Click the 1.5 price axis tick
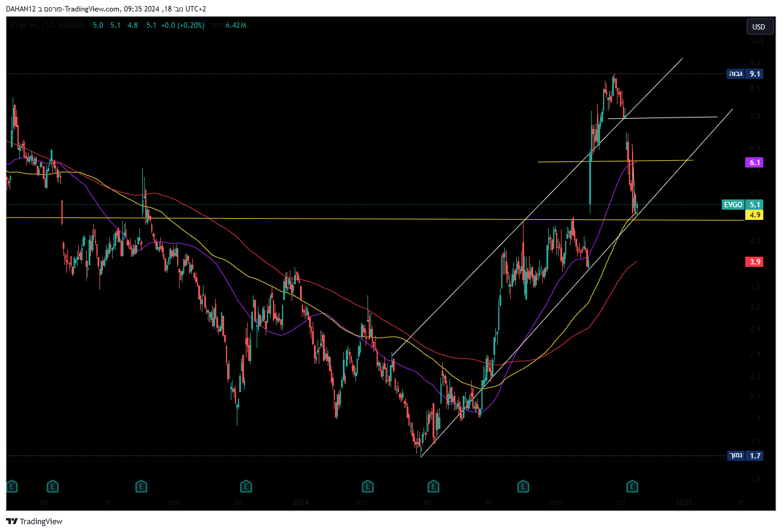782x532 pixels. coord(755,480)
